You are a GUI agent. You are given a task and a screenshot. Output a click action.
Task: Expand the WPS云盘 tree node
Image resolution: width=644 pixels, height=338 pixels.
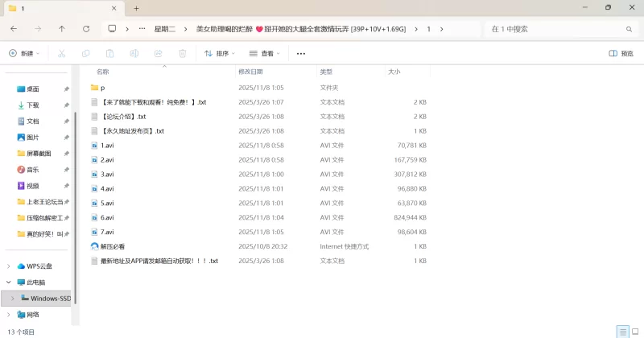(10, 266)
